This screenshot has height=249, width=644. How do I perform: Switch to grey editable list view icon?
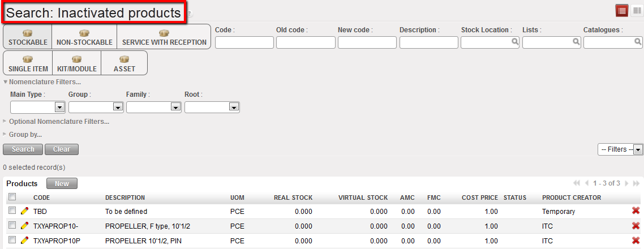click(x=636, y=11)
